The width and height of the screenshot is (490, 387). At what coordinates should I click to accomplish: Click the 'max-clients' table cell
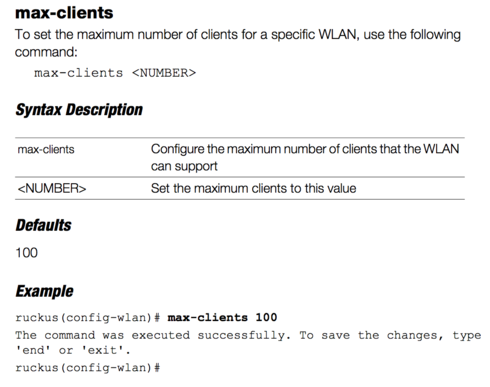[x=46, y=149]
